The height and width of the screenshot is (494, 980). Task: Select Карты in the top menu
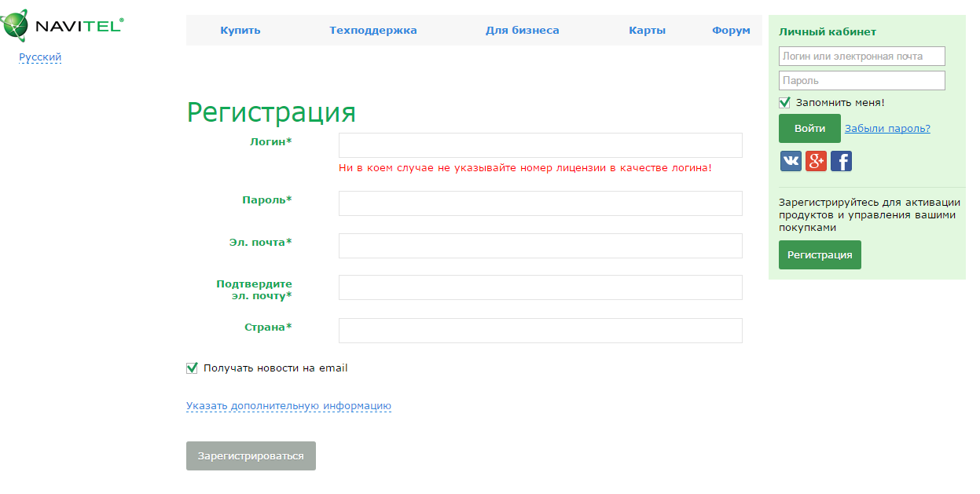coord(647,31)
